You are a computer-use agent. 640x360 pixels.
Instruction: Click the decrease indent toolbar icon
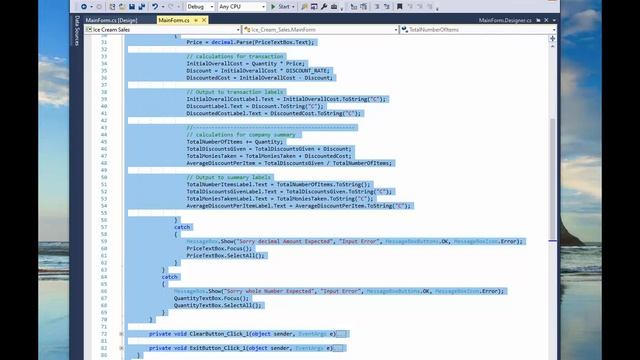353,7
